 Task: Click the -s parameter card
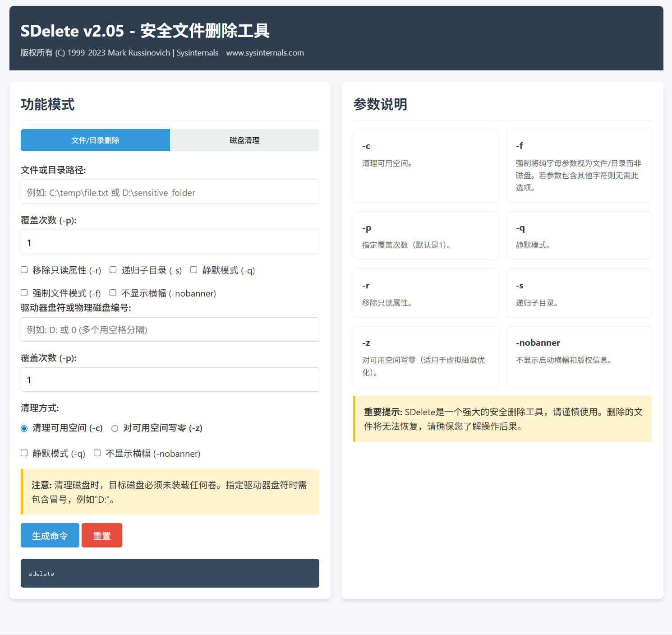click(580, 293)
